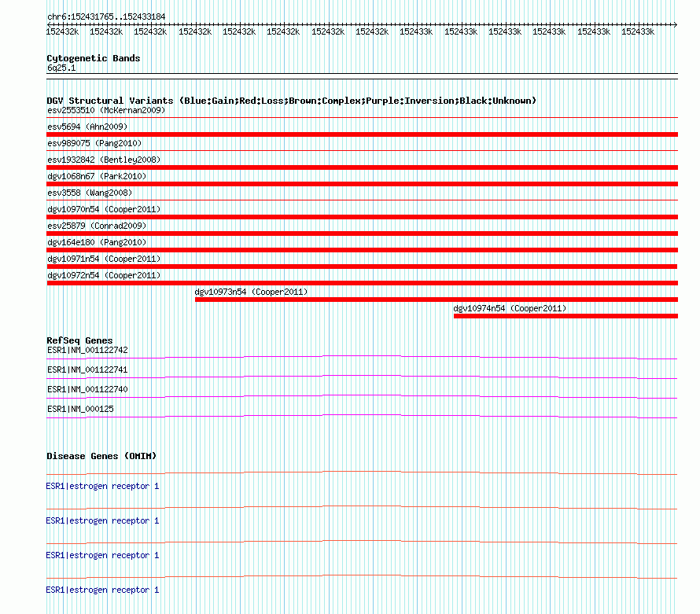Open variant esv3558 (Wang2008)
The width and height of the screenshot is (700, 614).
[x=90, y=193]
